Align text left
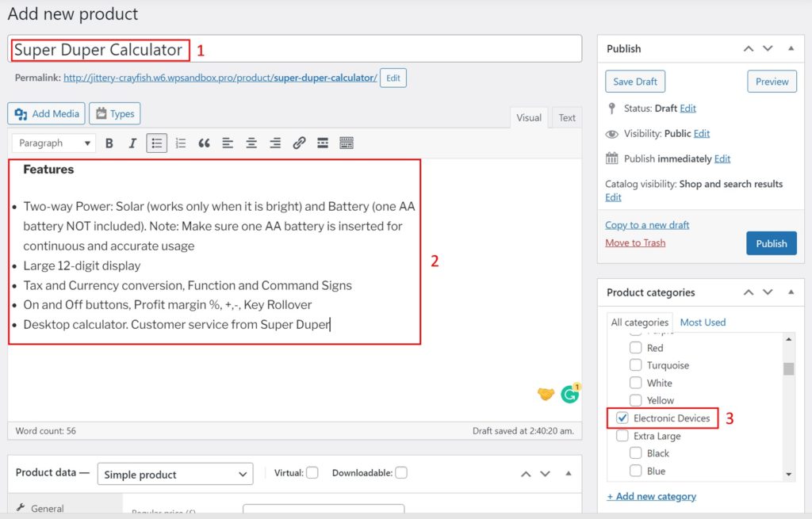Screen dimensions: 812x519 (228, 143)
